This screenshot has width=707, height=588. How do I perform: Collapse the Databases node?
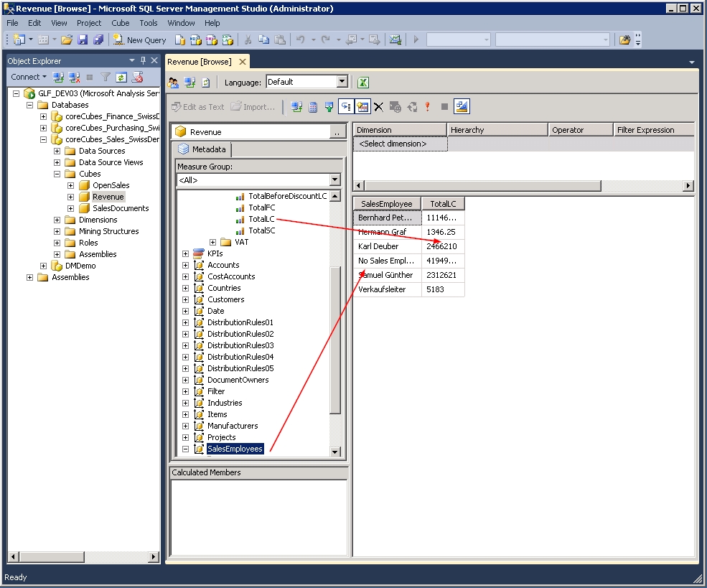pyautogui.click(x=29, y=105)
